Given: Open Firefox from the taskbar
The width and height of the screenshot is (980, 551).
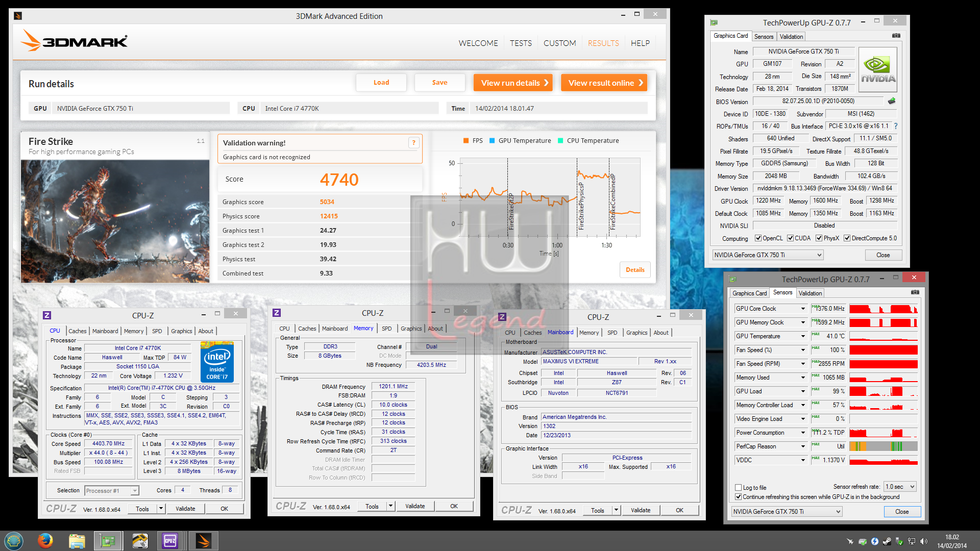Looking at the screenshot, I should click(45, 540).
